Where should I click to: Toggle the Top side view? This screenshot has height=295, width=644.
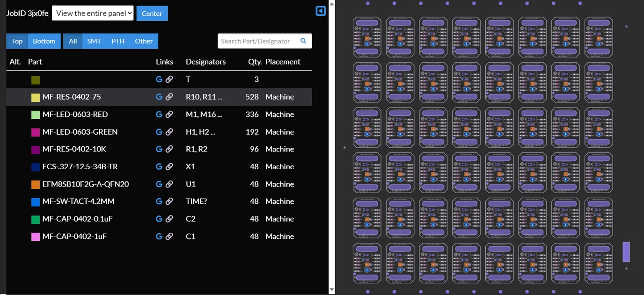pyautogui.click(x=17, y=41)
